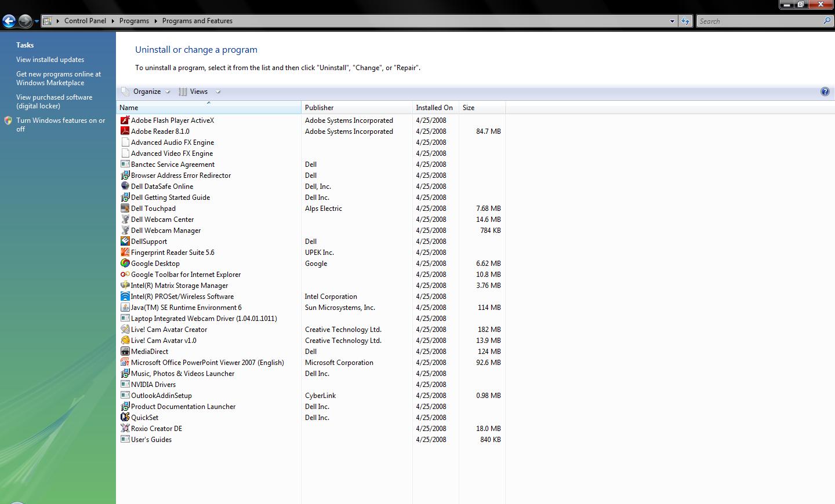Select Laptop Integrated Webcam Driver entry
Viewport: 835px width, 504px height.
pos(204,318)
